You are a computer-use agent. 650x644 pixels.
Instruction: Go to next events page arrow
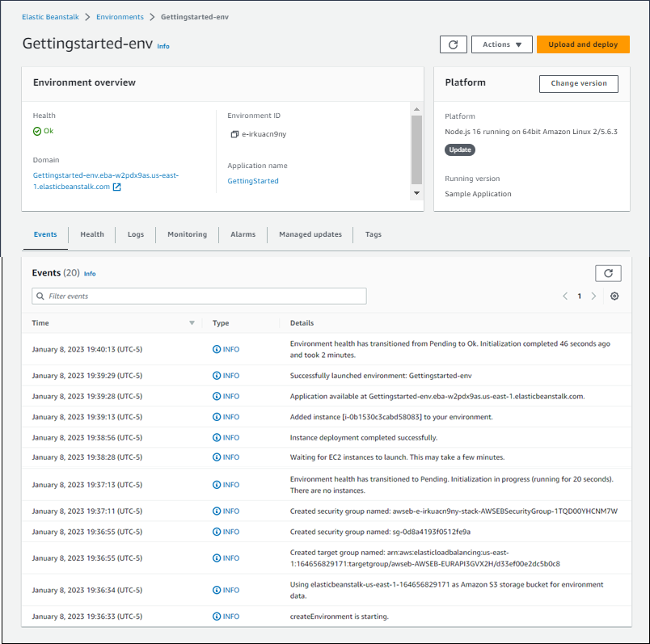coord(593,297)
